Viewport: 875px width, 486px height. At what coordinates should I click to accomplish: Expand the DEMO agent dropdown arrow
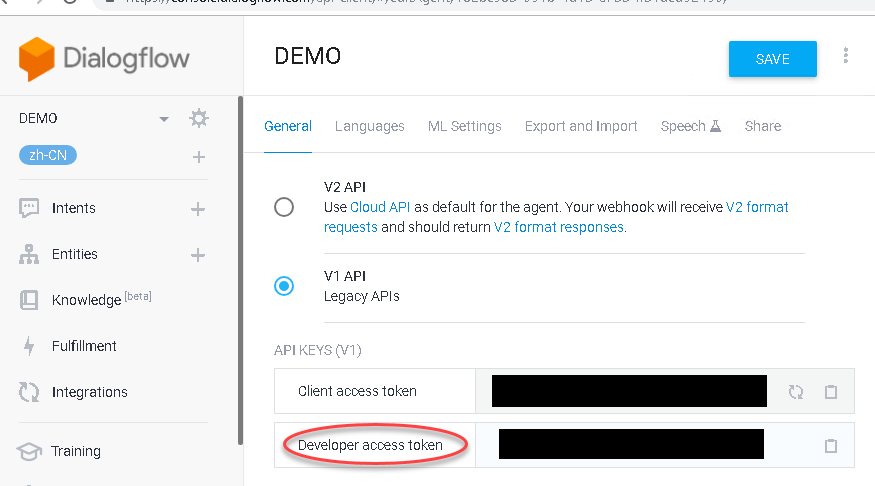coord(164,119)
